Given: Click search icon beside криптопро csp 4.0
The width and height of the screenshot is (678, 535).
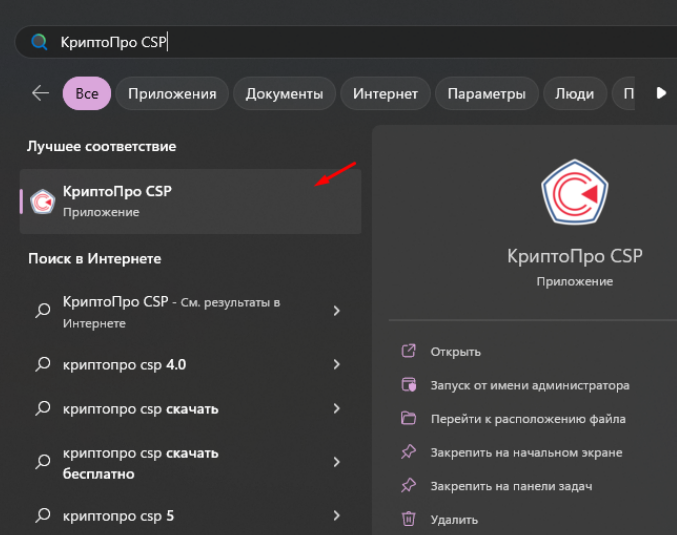Looking at the screenshot, I should [42, 364].
